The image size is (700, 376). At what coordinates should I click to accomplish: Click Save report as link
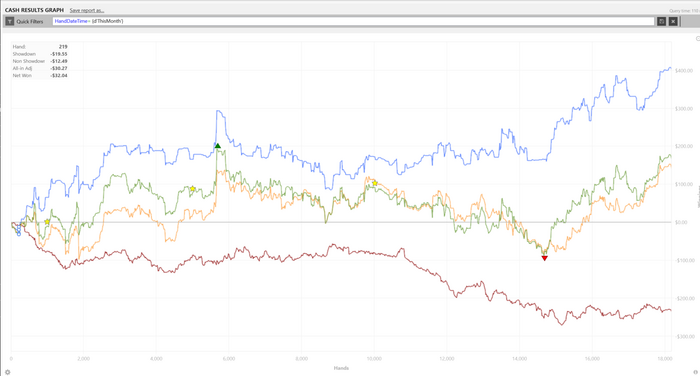(x=87, y=10)
